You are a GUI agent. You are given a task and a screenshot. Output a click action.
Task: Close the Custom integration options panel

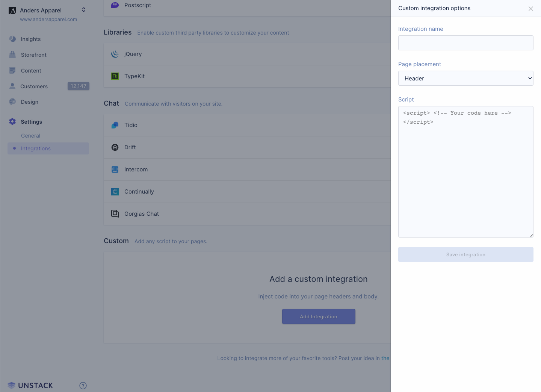[530, 9]
